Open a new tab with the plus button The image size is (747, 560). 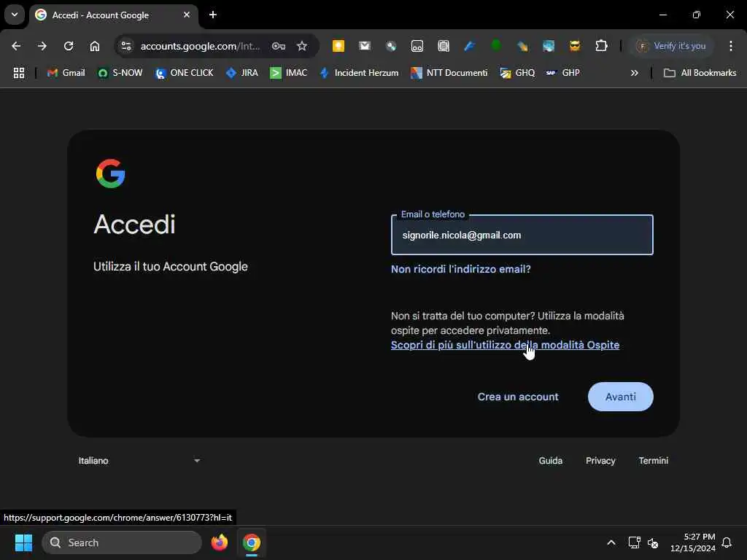click(x=213, y=15)
